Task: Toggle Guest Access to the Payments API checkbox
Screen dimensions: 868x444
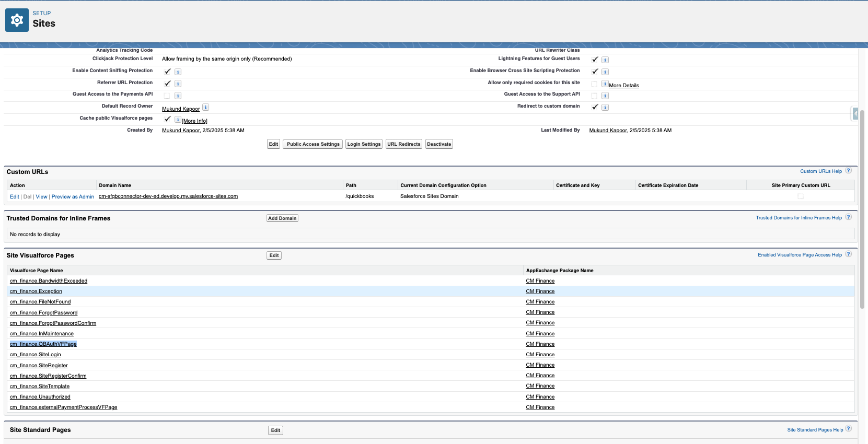Action: [167, 96]
